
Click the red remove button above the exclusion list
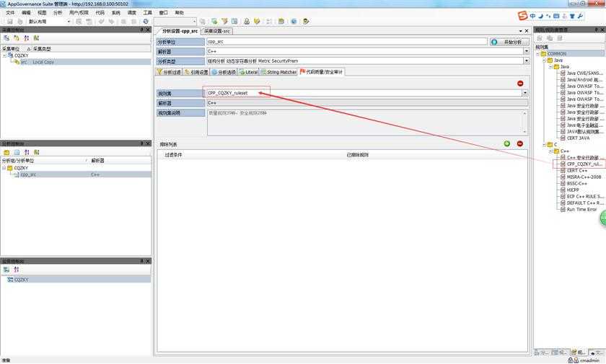[x=520, y=143]
